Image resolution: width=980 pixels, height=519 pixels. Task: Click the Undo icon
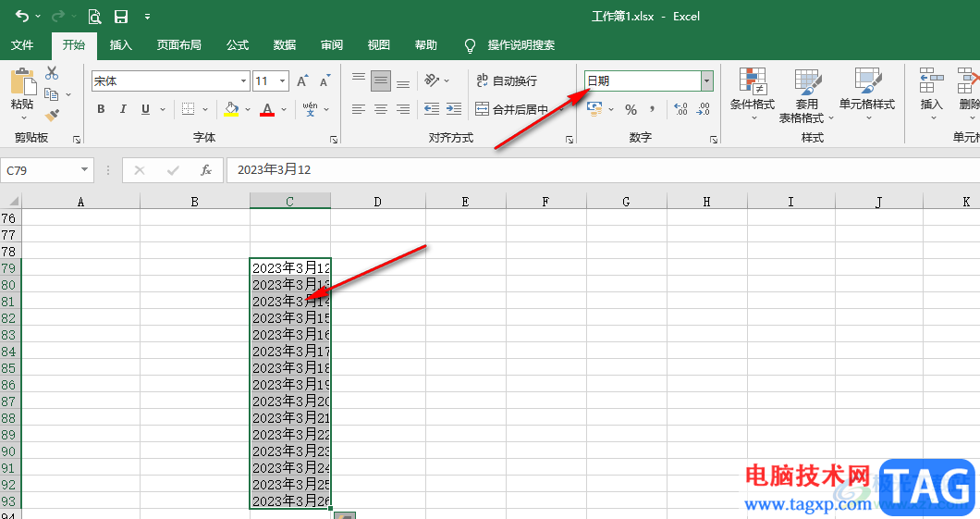click(x=22, y=17)
